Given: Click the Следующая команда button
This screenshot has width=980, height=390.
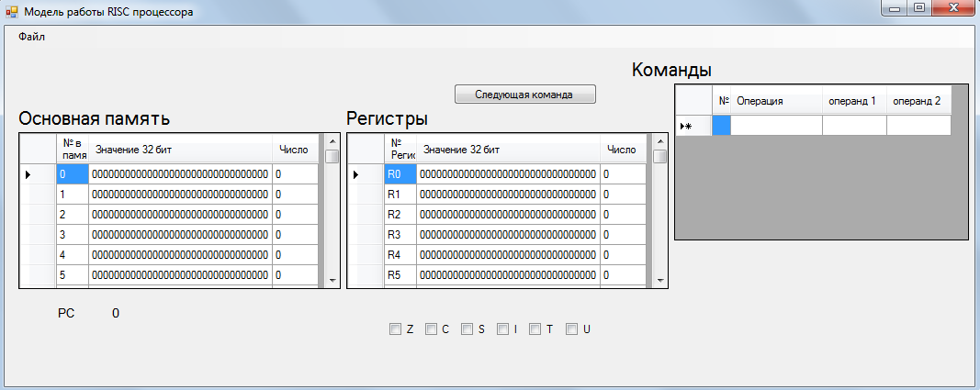Looking at the screenshot, I should coord(524,94).
